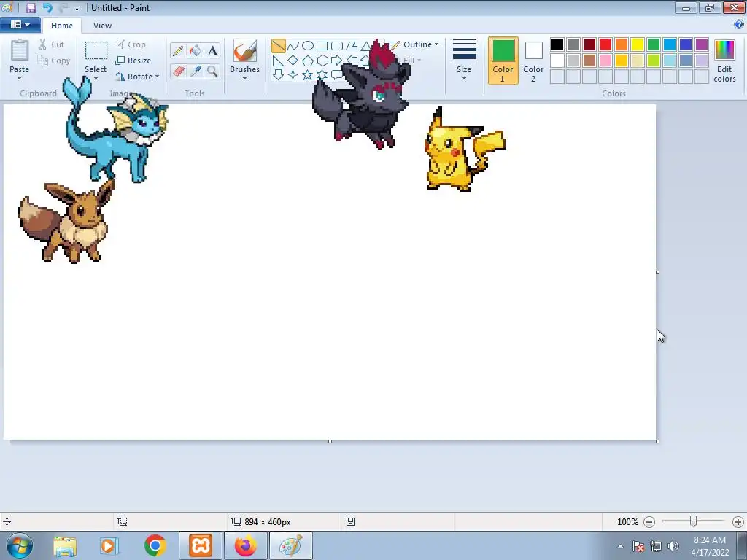Expand the Select options arrow
747x560 pixels.
point(96,79)
